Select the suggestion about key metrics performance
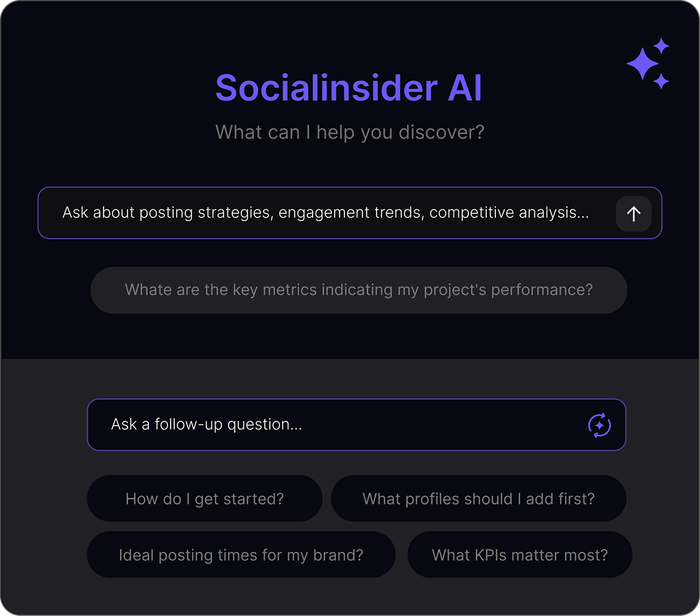Image resolution: width=700 pixels, height=616 pixels. click(x=359, y=290)
